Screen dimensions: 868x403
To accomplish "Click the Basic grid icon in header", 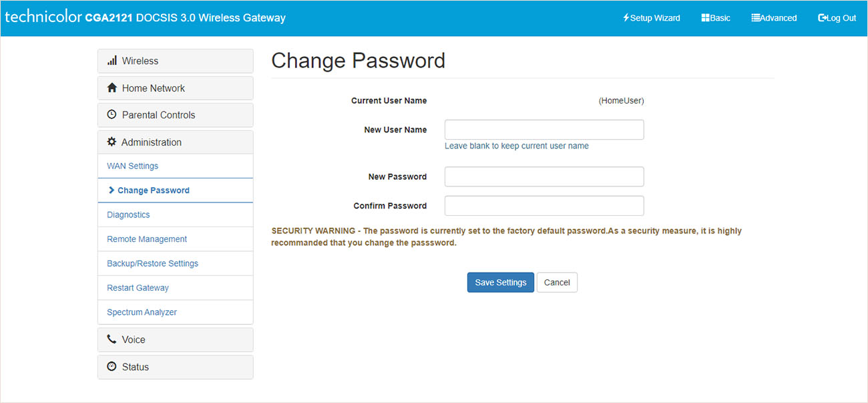I will [705, 18].
